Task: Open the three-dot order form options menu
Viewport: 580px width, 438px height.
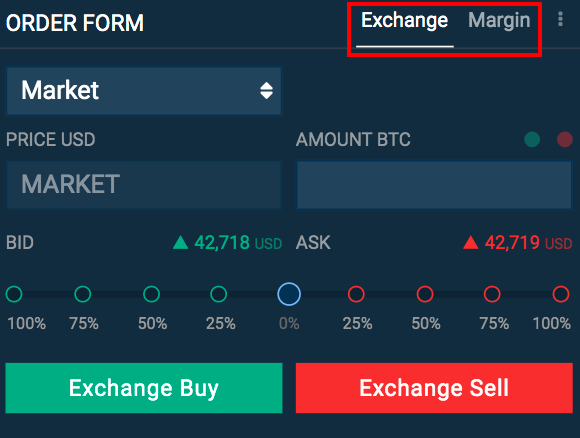Action: [560, 19]
